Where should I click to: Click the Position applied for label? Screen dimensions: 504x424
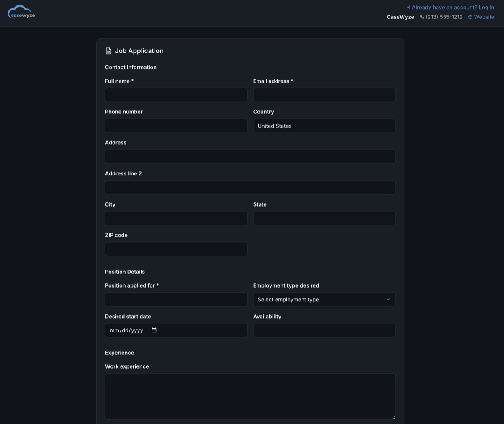click(x=132, y=285)
